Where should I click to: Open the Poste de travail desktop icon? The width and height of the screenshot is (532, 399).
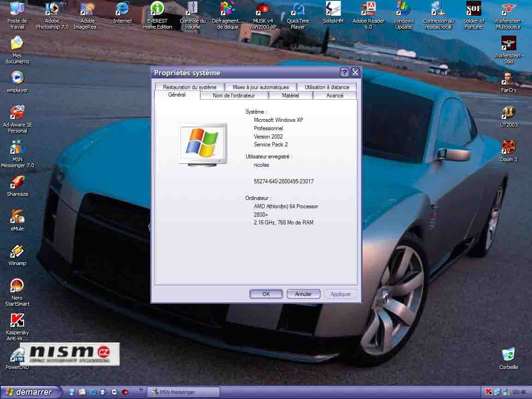coord(17,15)
